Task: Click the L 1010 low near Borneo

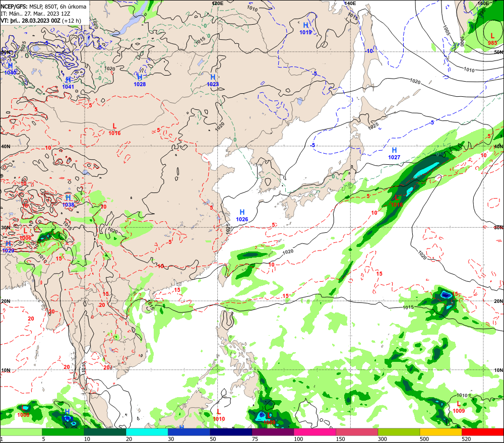Action: [x=219, y=415]
